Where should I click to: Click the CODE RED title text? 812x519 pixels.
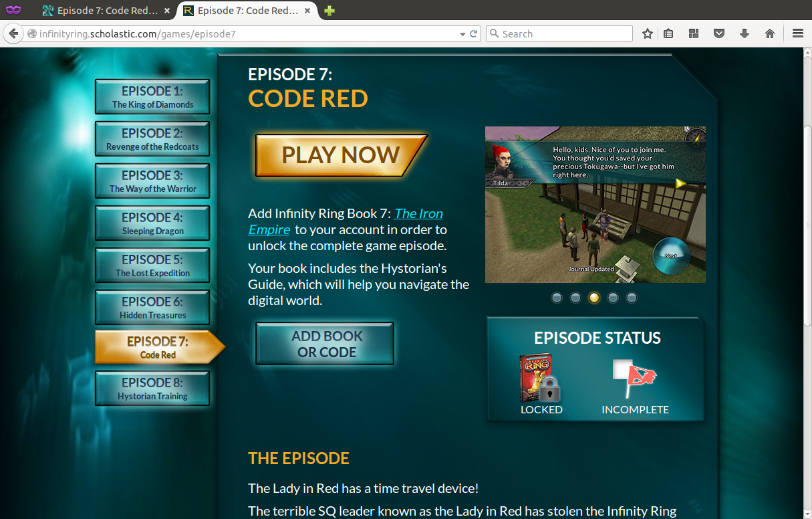(x=308, y=99)
